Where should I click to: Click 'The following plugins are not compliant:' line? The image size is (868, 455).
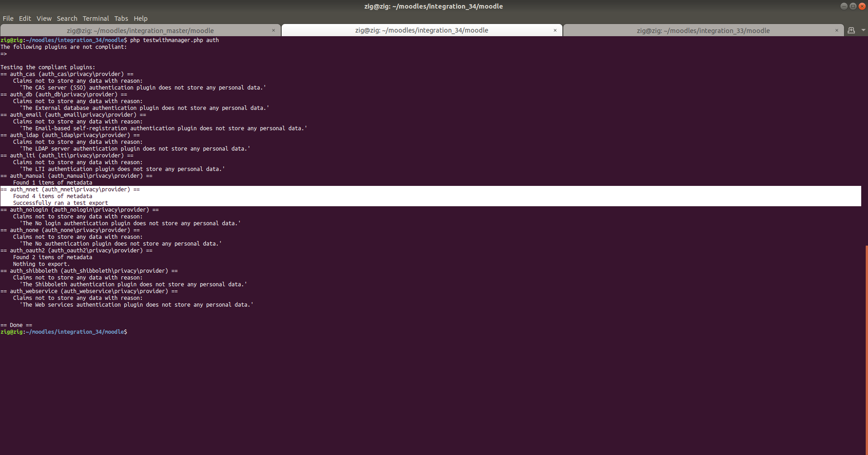[64, 47]
